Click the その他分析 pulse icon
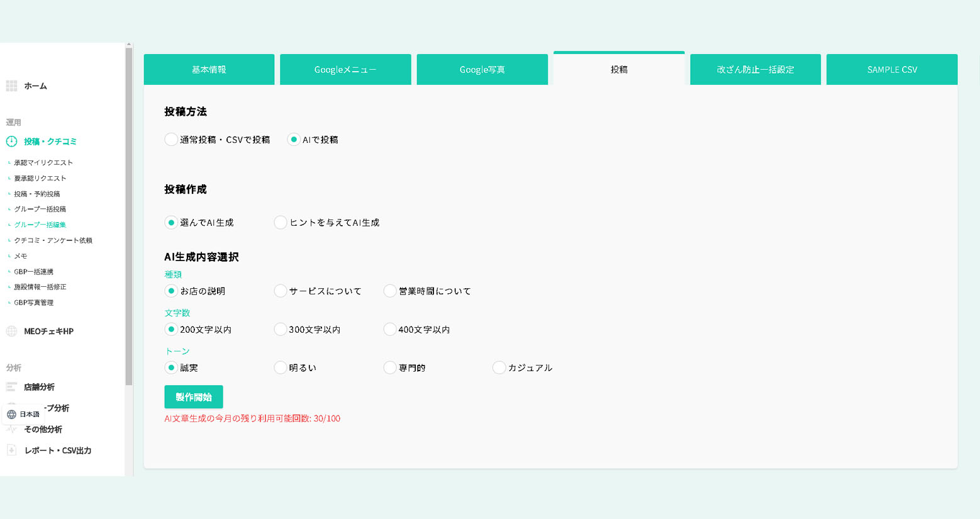Screen dimensions: 980x519 (x=11, y=430)
